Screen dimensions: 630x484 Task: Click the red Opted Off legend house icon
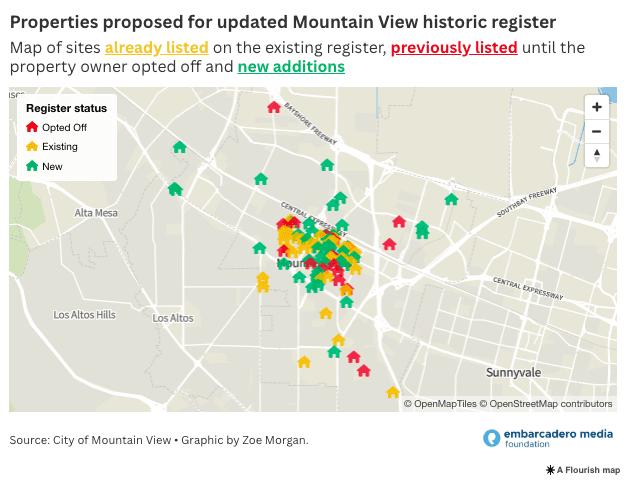(x=31, y=127)
